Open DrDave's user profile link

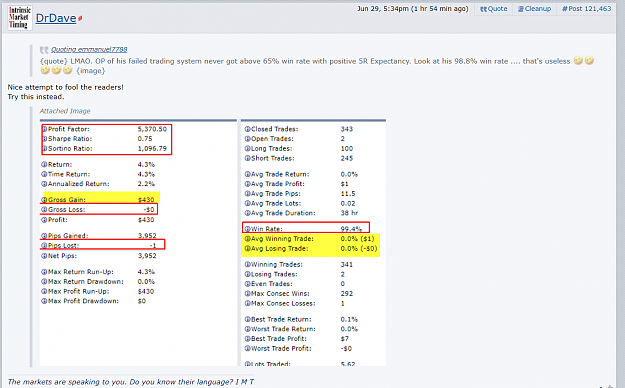(x=56, y=18)
